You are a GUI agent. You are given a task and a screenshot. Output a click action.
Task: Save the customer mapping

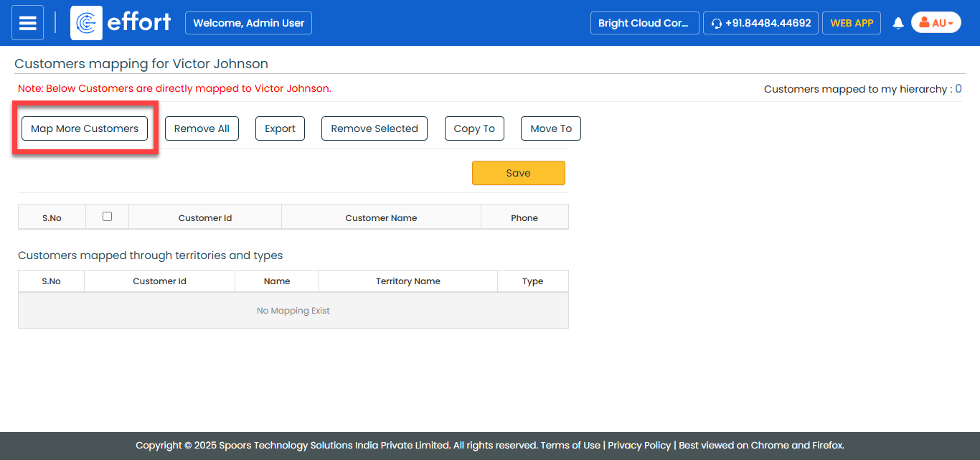tap(518, 173)
